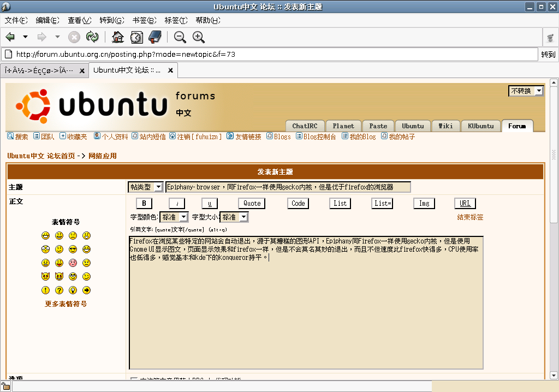Insert the tongue-out smiley
The image size is (559, 392).
click(59, 263)
